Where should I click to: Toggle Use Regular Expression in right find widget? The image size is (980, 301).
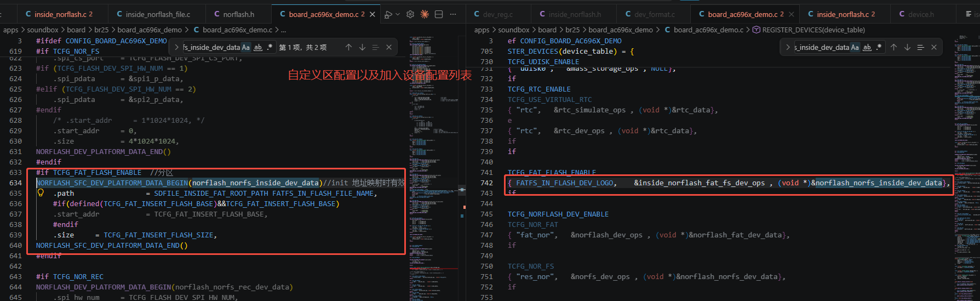[879, 48]
